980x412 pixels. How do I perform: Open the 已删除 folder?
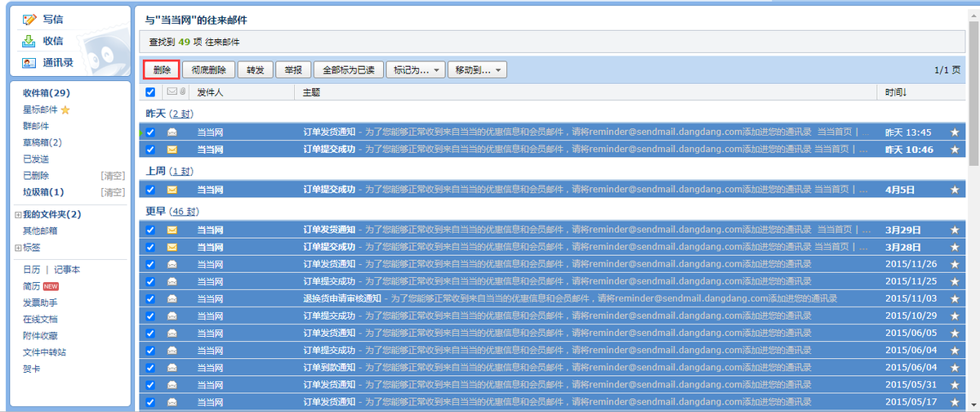36,175
